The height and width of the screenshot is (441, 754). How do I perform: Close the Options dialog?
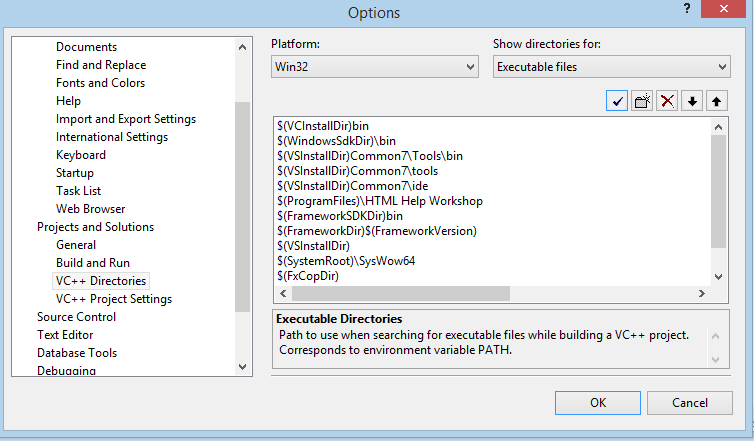point(723,9)
